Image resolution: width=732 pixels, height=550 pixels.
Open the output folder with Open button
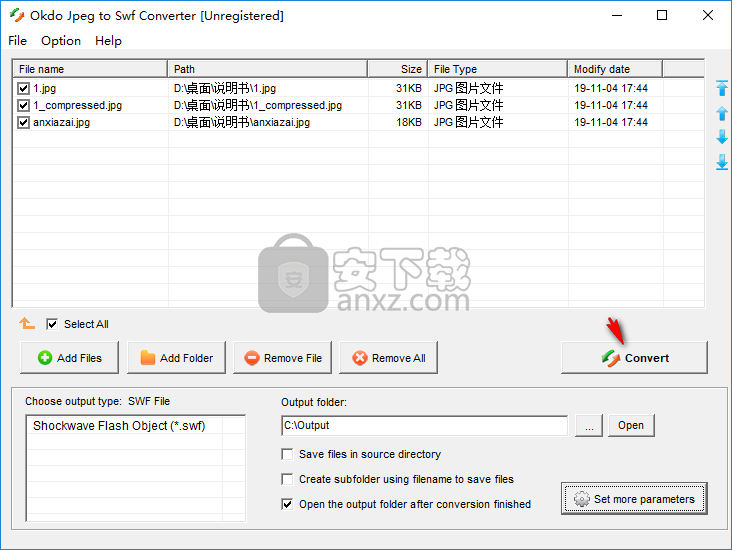[631, 425]
